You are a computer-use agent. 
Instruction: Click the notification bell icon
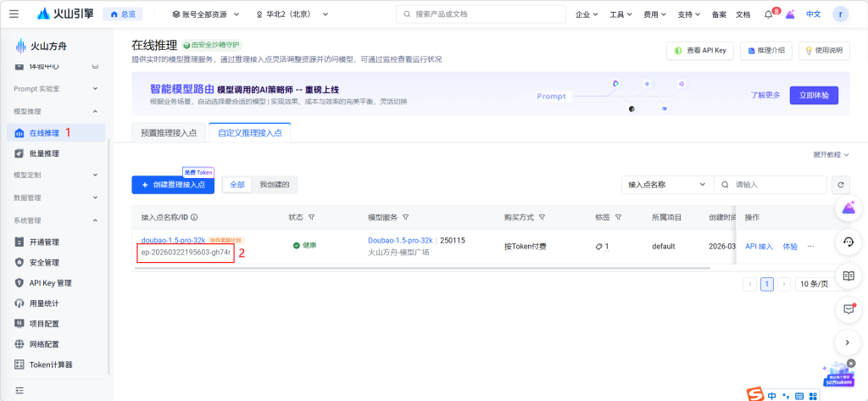pyautogui.click(x=768, y=14)
